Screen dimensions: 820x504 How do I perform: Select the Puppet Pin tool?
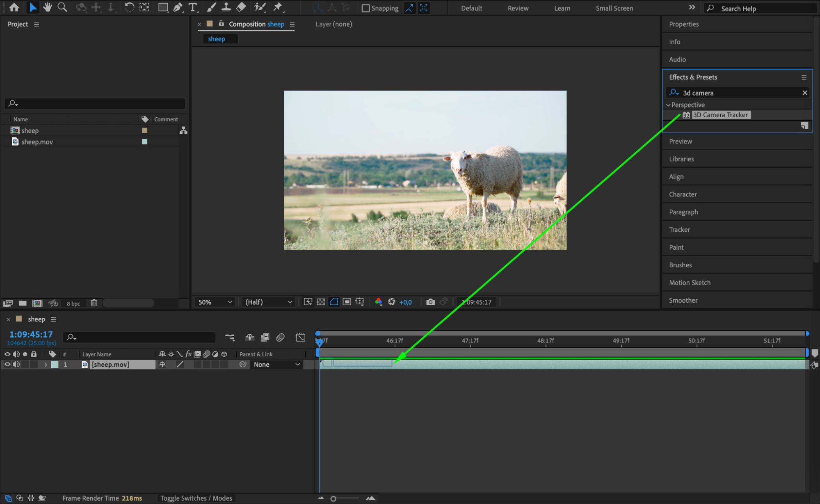click(278, 7)
